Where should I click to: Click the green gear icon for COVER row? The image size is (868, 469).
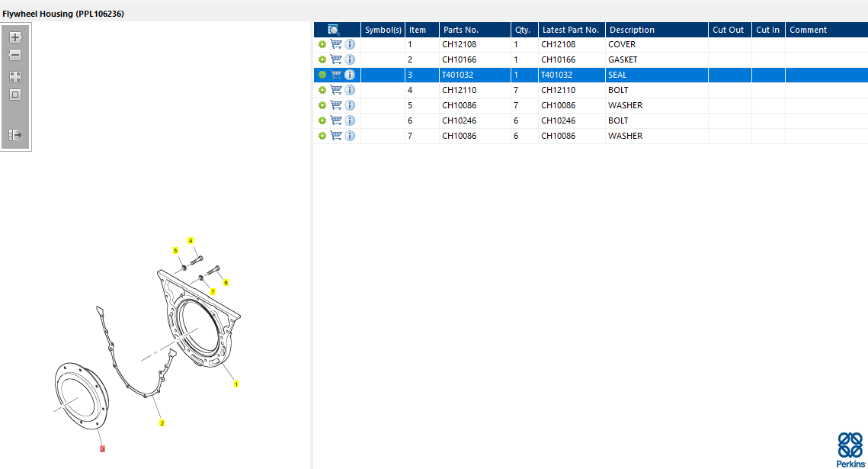point(322,44)
